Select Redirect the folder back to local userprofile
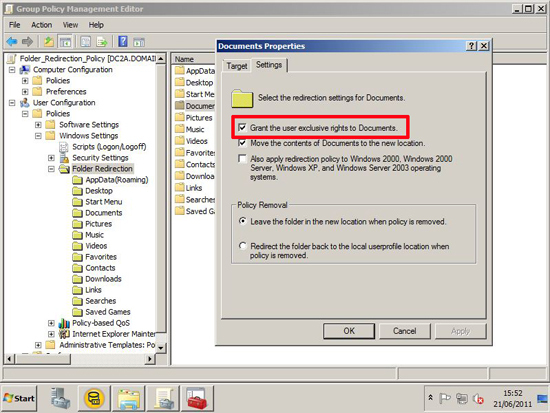550x413 pixels. tap(242, 246)
